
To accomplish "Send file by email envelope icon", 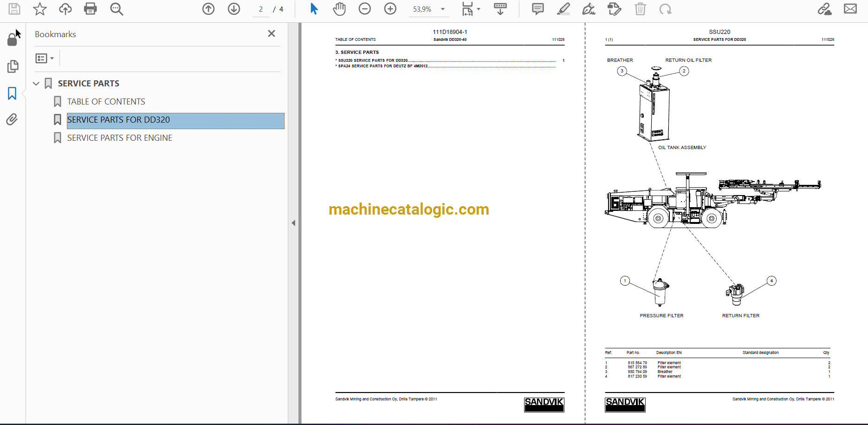I will [x=850, y=9].
